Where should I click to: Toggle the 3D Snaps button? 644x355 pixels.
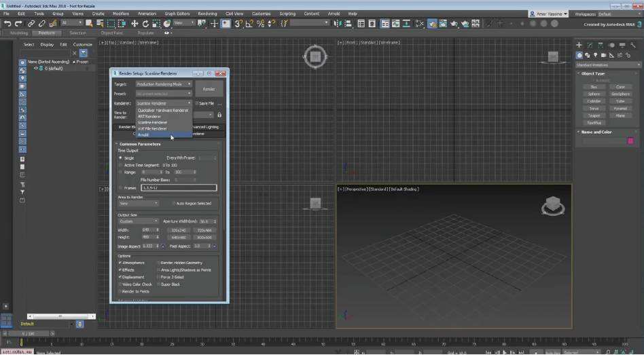238,24
